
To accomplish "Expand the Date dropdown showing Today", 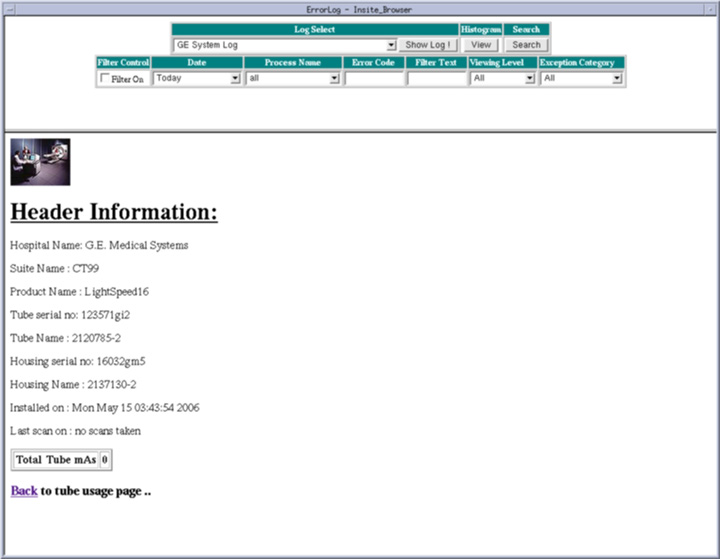I will [197, 78].
